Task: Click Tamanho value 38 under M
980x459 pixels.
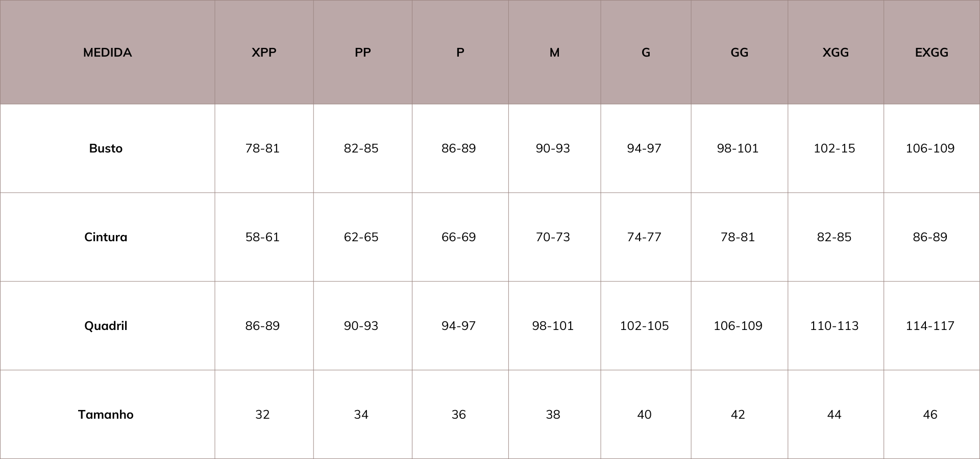Action: tap(553, 415)
